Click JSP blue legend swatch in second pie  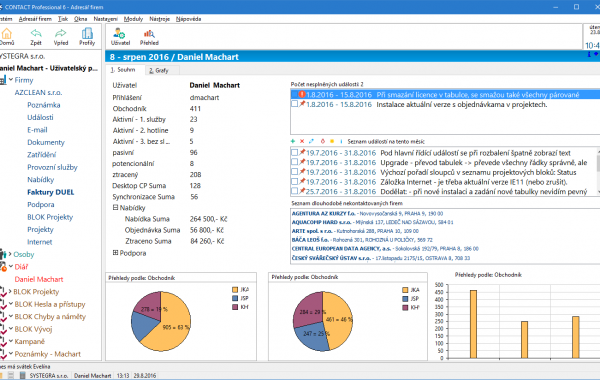point(405,298)
